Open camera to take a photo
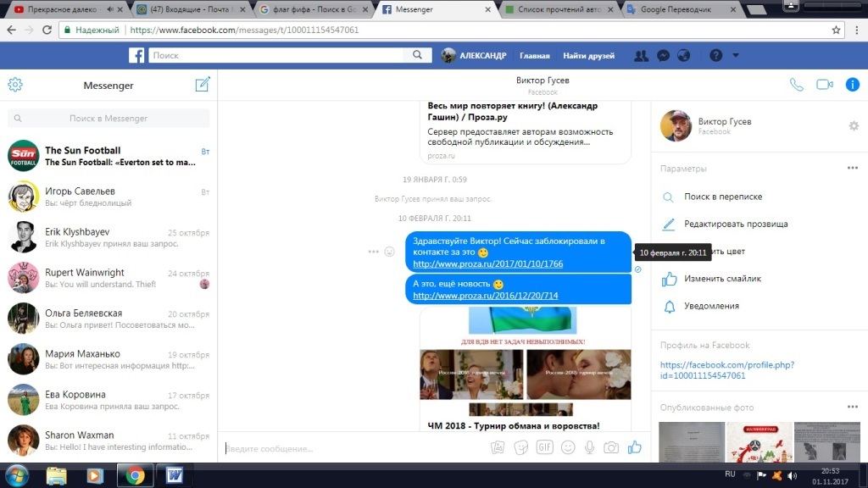The image size is (868, 488). pyautogui.click(x=611, y=447)
